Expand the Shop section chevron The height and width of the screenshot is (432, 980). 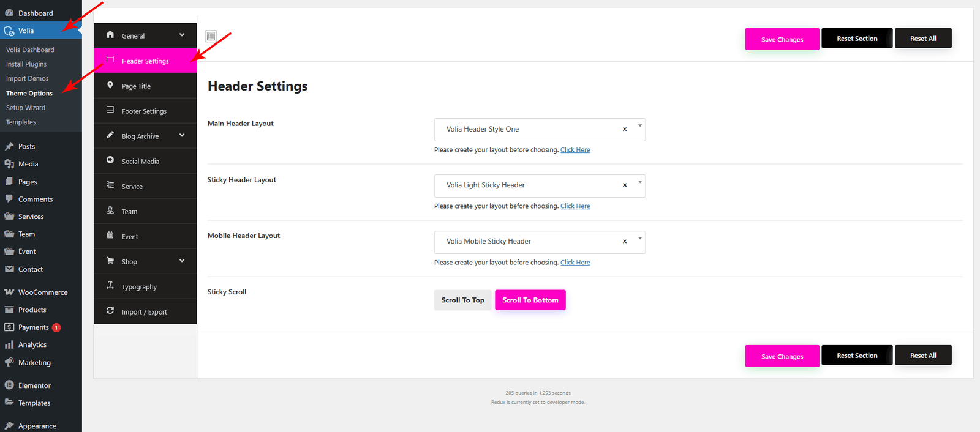coord(182,261)
